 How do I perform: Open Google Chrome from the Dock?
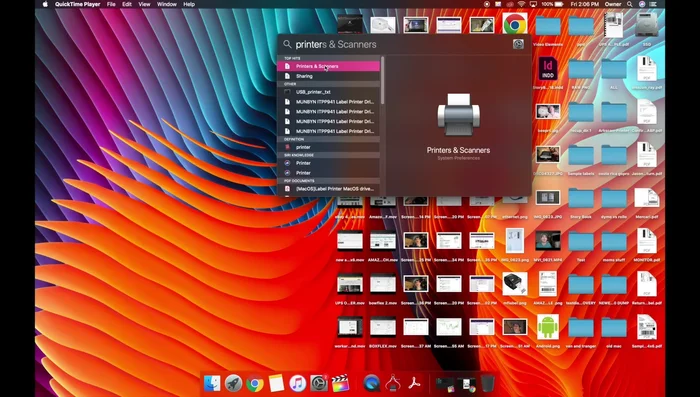pos(254,383)
